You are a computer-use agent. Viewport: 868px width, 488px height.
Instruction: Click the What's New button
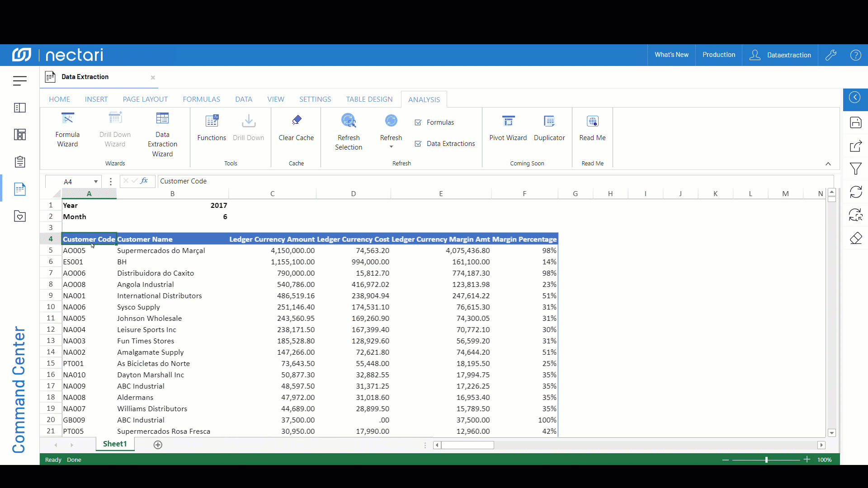(x=671, y=55)
